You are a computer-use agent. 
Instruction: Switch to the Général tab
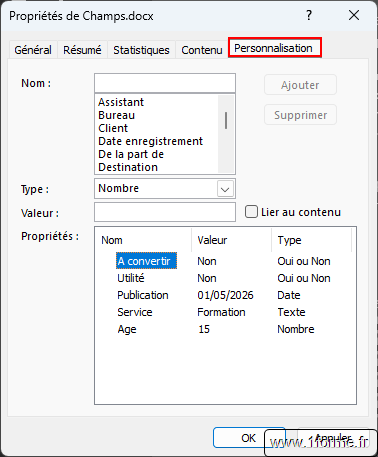coord(33,50)
